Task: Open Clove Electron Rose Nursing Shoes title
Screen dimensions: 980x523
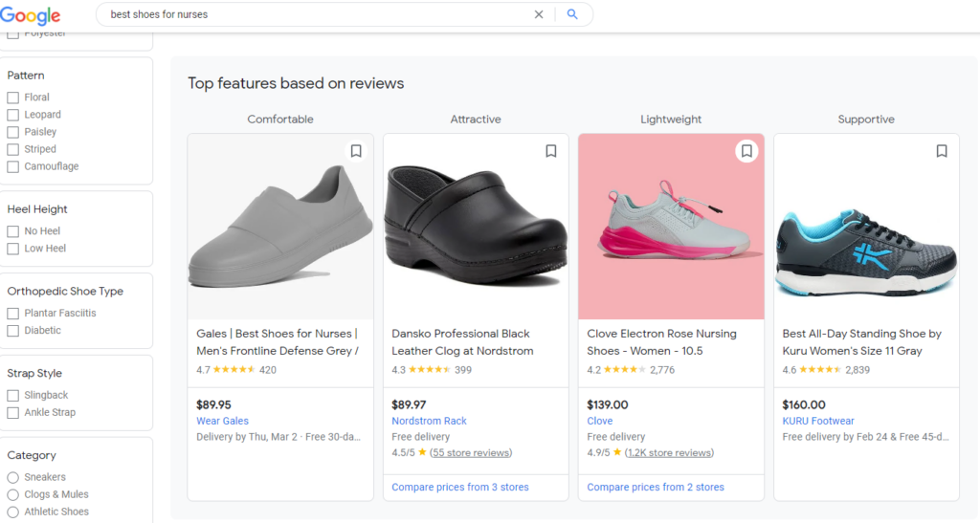Action: point(662,342)
